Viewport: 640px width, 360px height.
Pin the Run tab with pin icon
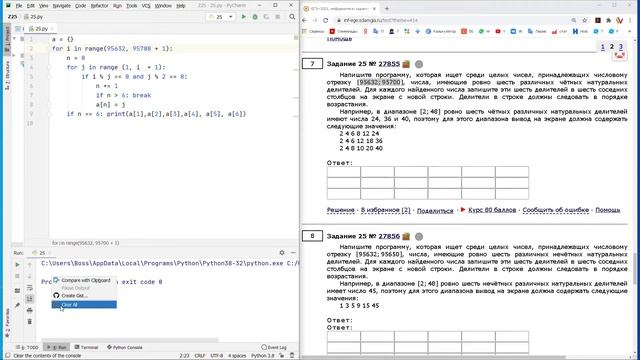click(x=17, y=305)
